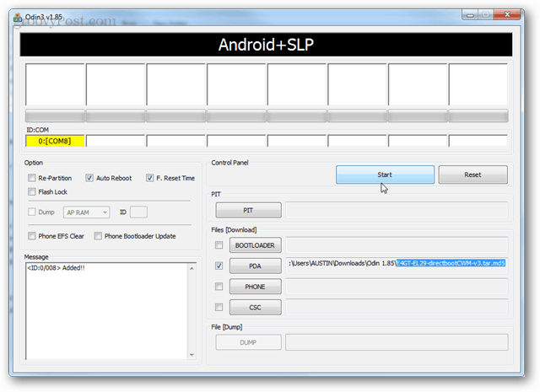Uncheck the checkbox beside PDA button

coord(219,266)
